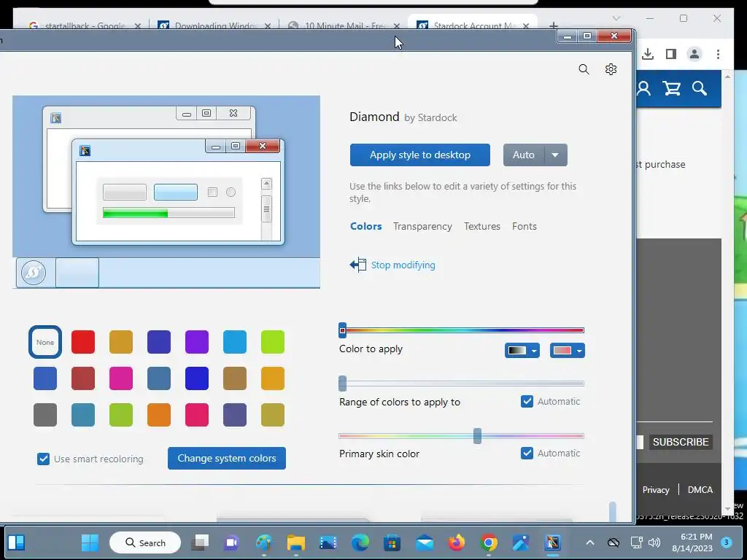Image resolution: width=747 pixels, height=560 pixels.
Task: Click the Stop modifying link
Action: tap(403, 265)
